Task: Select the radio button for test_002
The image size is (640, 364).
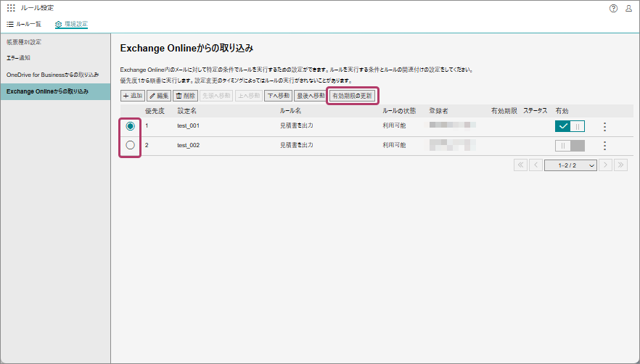Action: pos(131,146)
